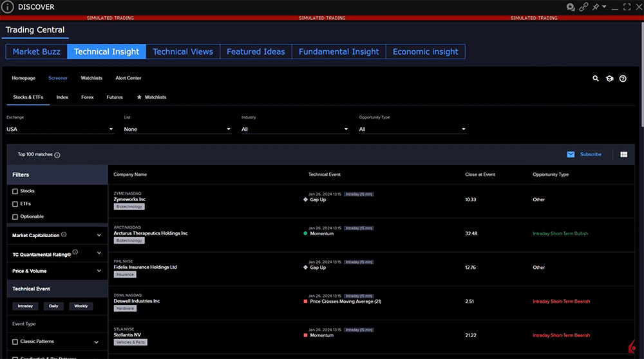The width and height of the screenshot is (644, 359).
Task: Toggle the Intraday event timeframe
Action: [25, 306]
